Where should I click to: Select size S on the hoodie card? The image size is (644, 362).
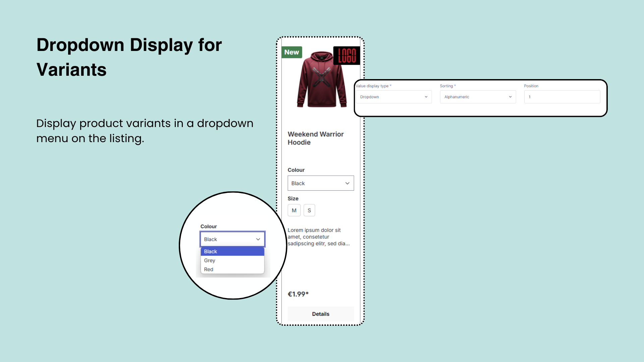pyautogui.click(x=309, y=210)
